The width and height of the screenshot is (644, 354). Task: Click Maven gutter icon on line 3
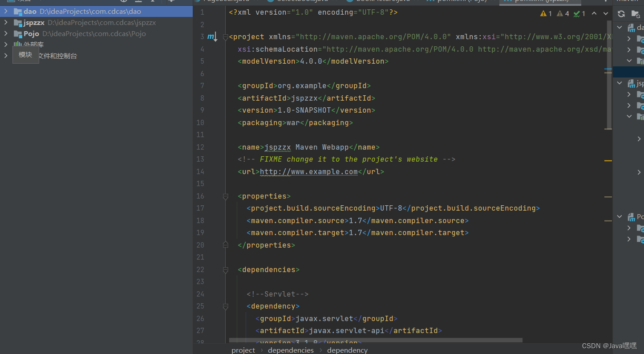212,37
